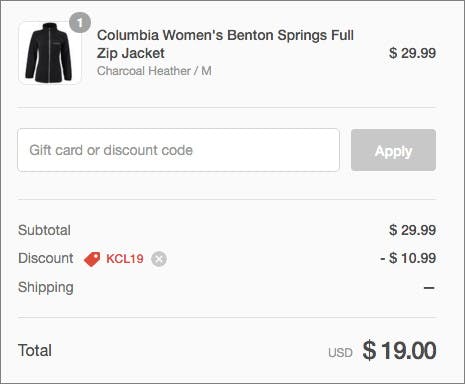Remove the KCL19 discount code
This screenshot has height=384, width=465.
click(x=159, y=259)
